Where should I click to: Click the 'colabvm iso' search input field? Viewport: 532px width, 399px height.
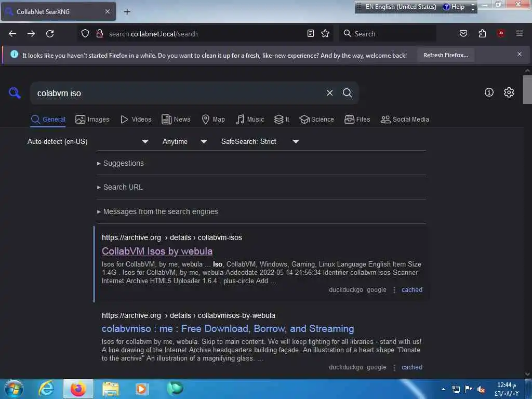(x=177, y=93)
